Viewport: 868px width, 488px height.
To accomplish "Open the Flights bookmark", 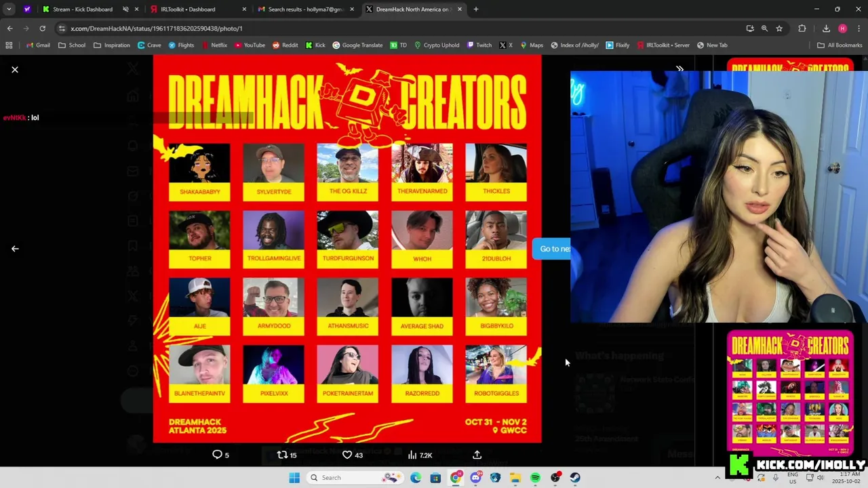I will pos(181,45).
